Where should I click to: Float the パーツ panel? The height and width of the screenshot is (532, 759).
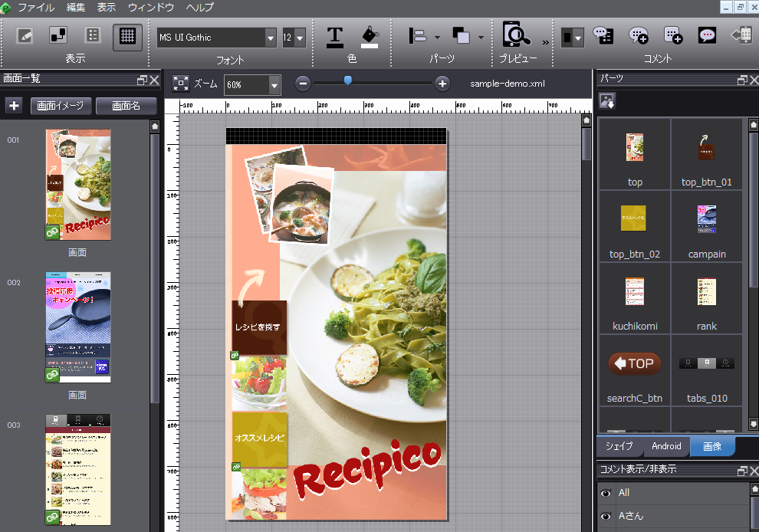742,80
